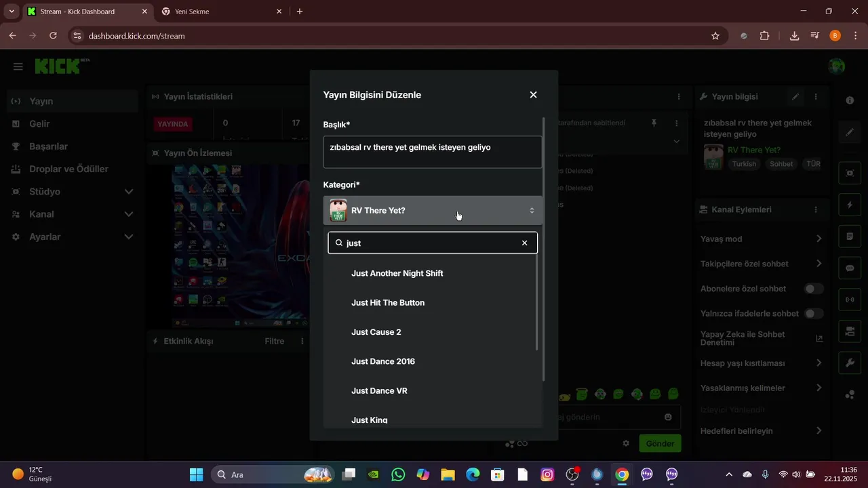The image size is (868, 488).
Task: Open Hesap yaşı kısıtlaması settings
Action: click(761, 363)
